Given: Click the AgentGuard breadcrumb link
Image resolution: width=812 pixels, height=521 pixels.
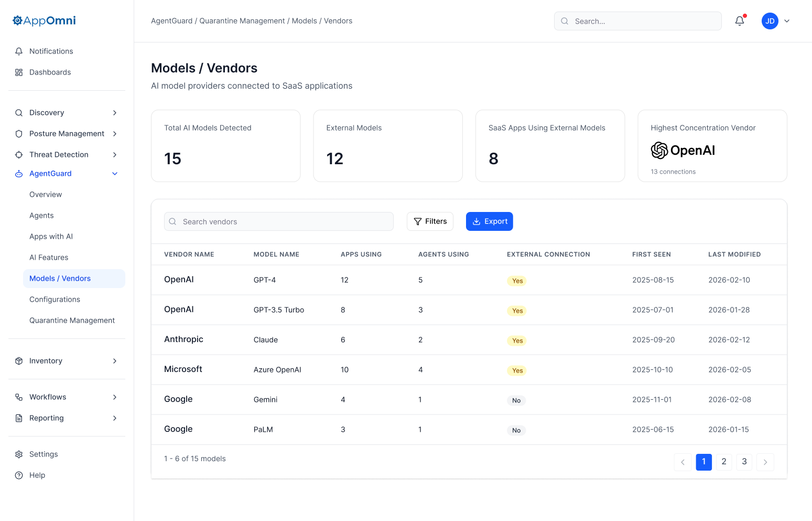Looking at the screenshot, I should pyautogui.click(x=171, y=20).
